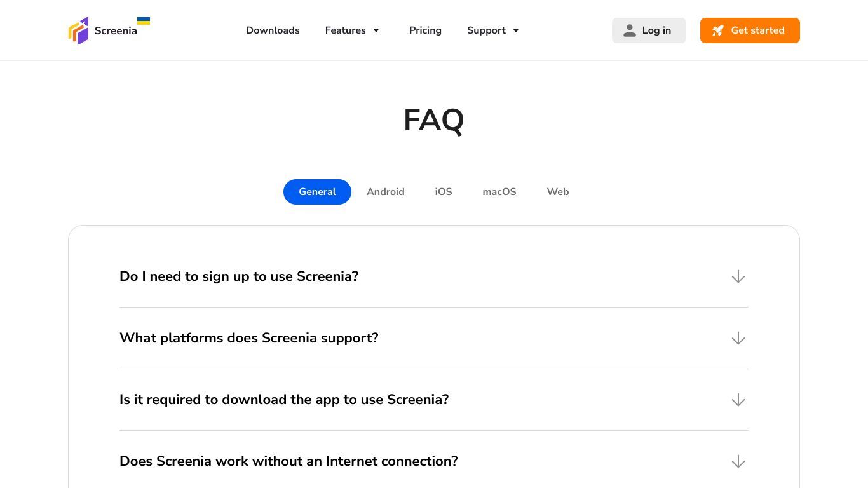Screen dimensions: 868x488
Task: Expand arrow for Internet connection question
Action: point(738,461)
